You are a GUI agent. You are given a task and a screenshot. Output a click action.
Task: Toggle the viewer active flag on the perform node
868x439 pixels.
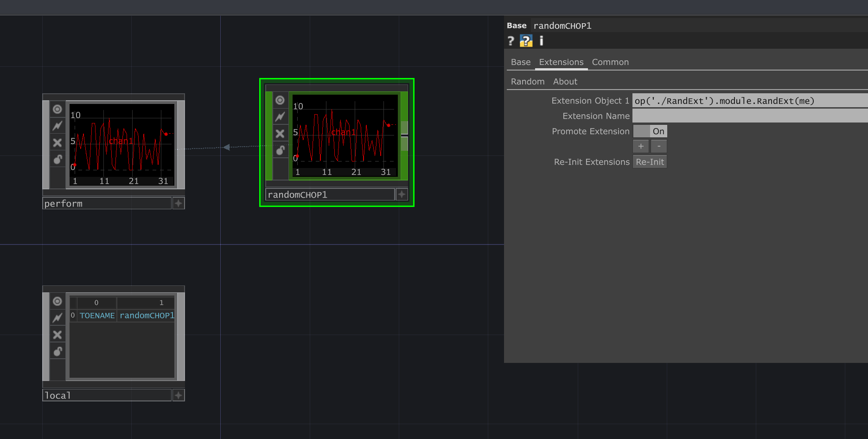pos(57,109)
